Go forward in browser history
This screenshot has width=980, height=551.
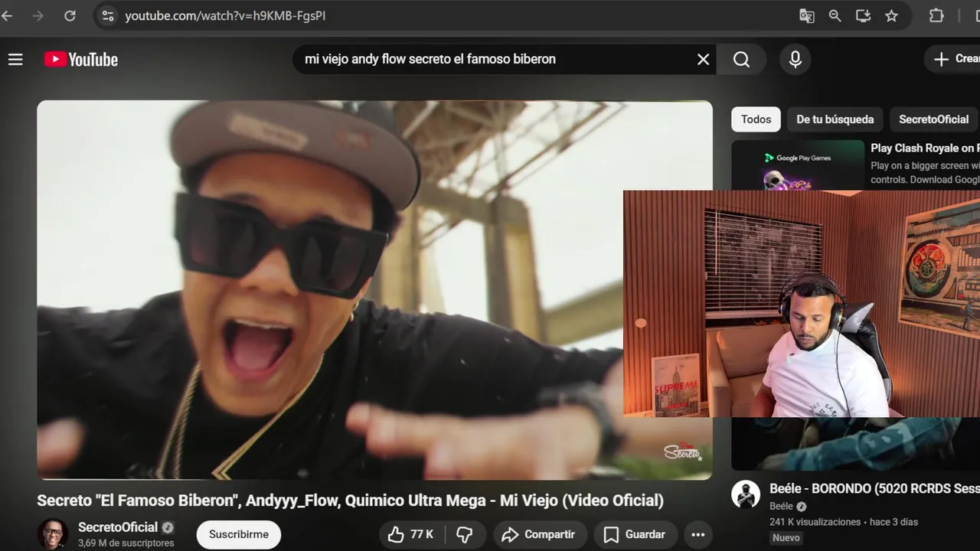click(38, 15)
